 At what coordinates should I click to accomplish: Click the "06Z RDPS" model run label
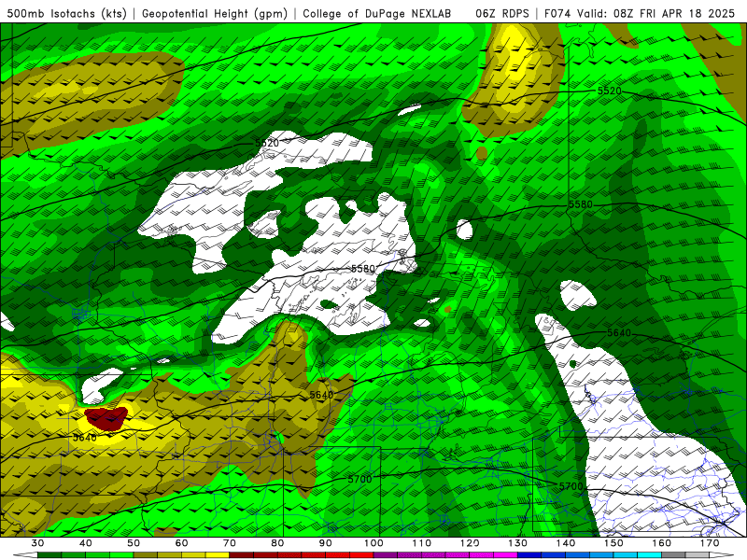(502, 13)
